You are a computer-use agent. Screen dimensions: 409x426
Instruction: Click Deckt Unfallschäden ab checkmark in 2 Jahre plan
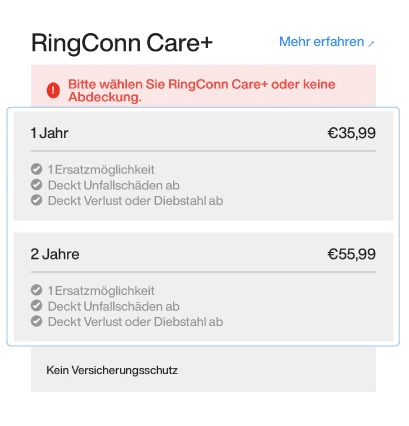pyautogui.click(x=36, y=306)
